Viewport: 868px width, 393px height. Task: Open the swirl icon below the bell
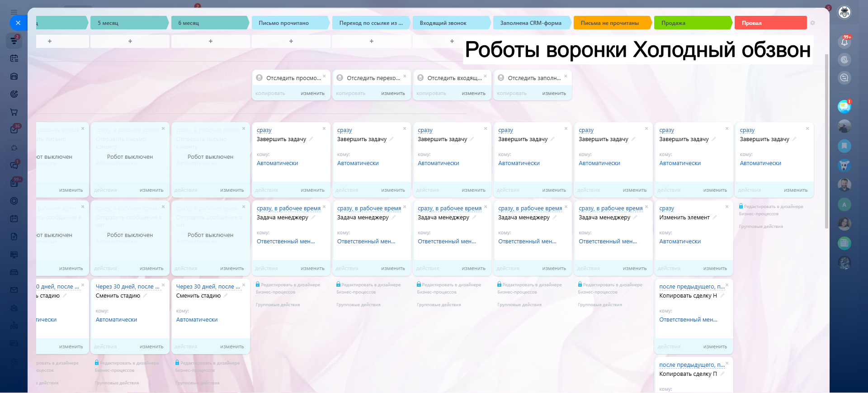[844, 60]
